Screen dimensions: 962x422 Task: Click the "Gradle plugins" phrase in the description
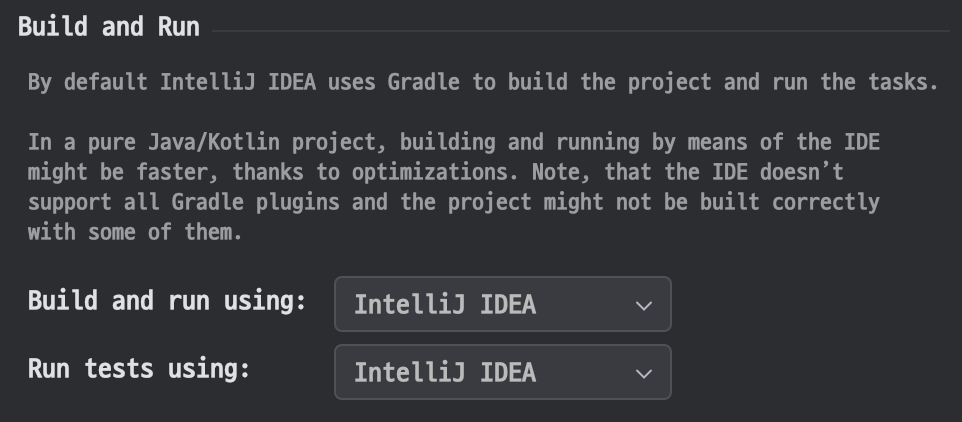(254, 202)
